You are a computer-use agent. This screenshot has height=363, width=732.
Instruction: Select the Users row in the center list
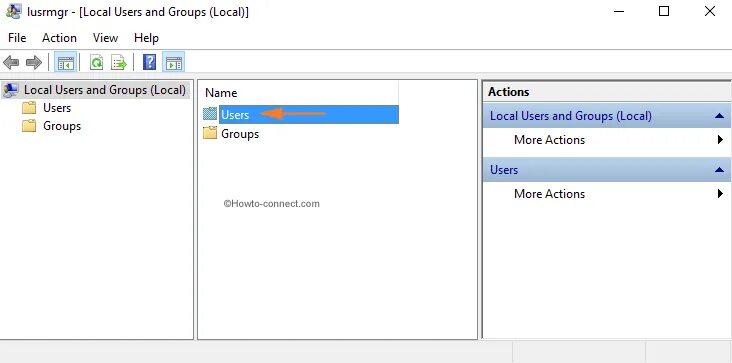click(301, 114)
